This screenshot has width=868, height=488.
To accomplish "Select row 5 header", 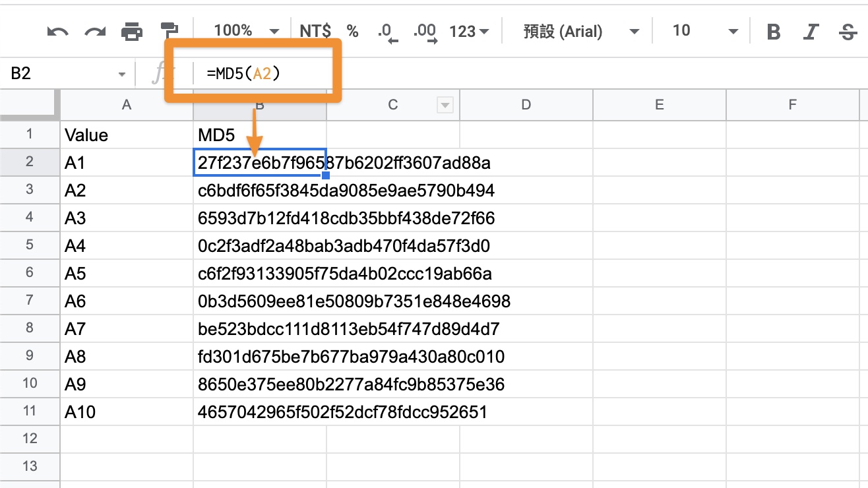I will (x=30, y=245).
